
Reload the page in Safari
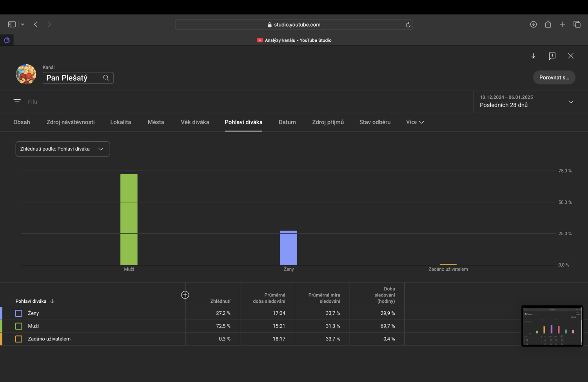[x=408, y=25]
